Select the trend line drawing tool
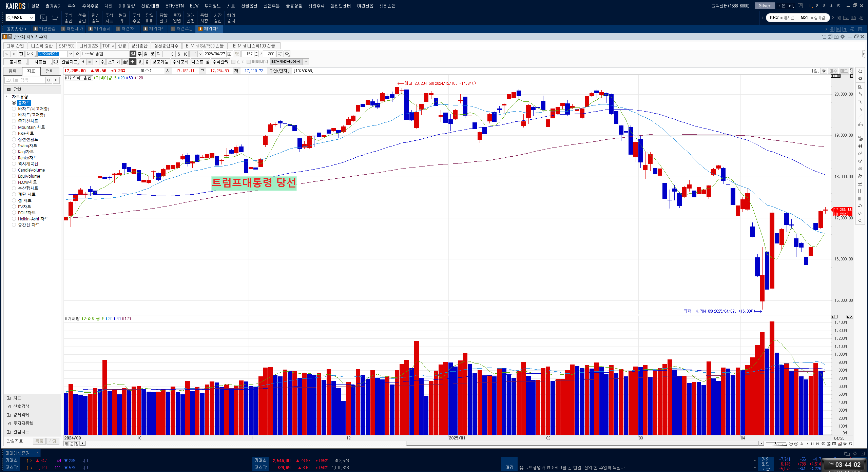The image size is (868, 472). tap(860, 116)
